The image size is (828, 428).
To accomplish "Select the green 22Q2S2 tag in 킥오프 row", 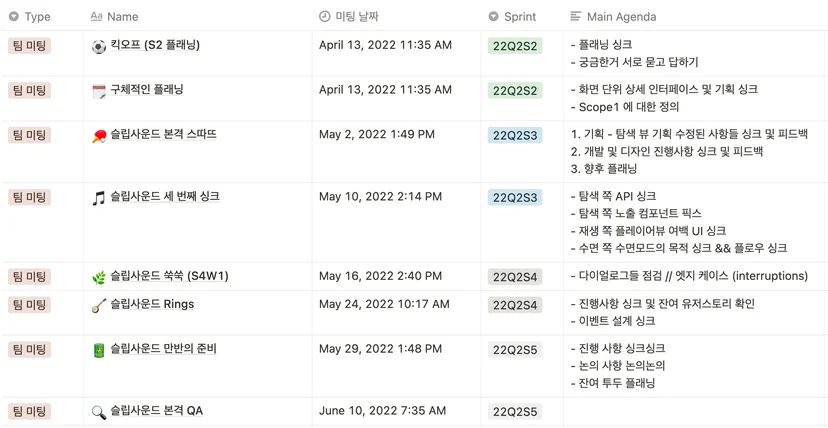I will click(x=515, y=46).
